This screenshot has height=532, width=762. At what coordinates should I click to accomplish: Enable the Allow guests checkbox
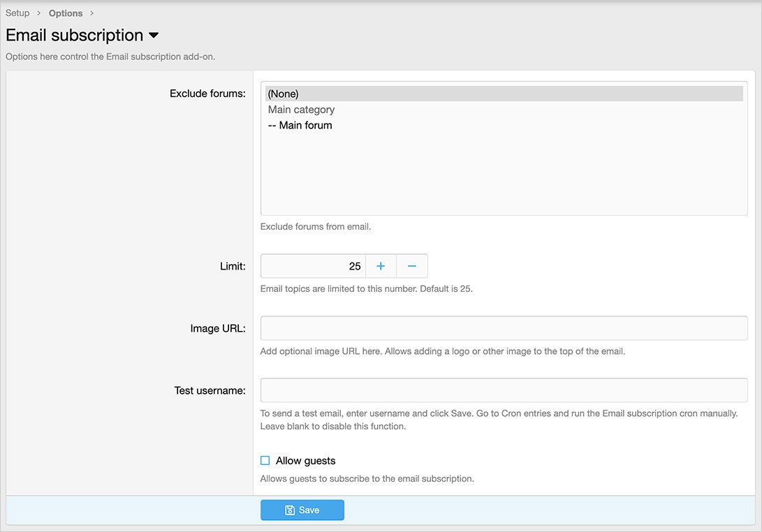[265, 461]
